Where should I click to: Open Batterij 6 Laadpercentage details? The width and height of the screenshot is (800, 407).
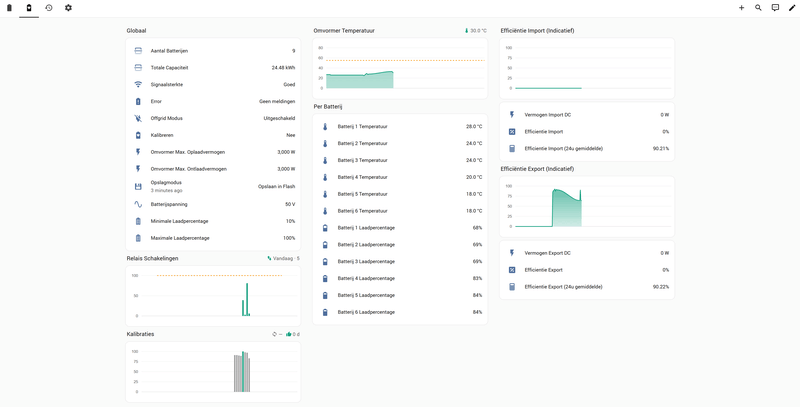(x=400, y=312)
